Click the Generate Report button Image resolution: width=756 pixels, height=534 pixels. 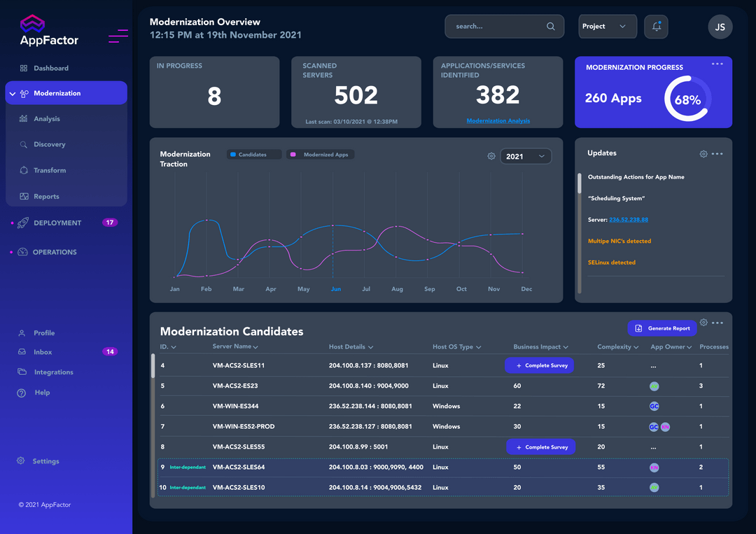[x=662, y=328]
